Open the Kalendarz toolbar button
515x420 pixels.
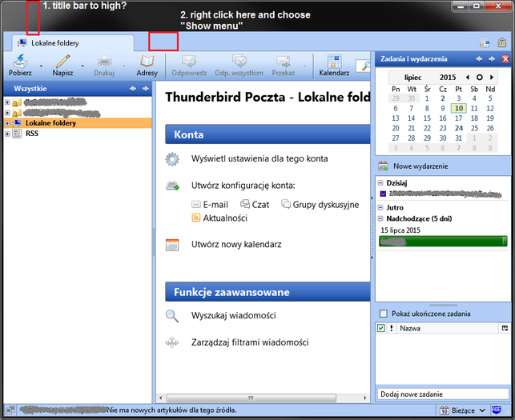coord(334,66)
